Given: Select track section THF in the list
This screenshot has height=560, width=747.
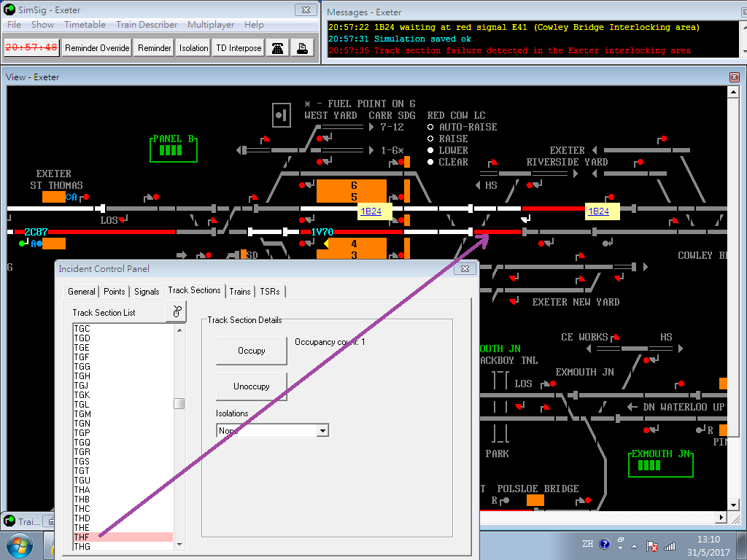Looking at the screenshot, I should (123, 537).
